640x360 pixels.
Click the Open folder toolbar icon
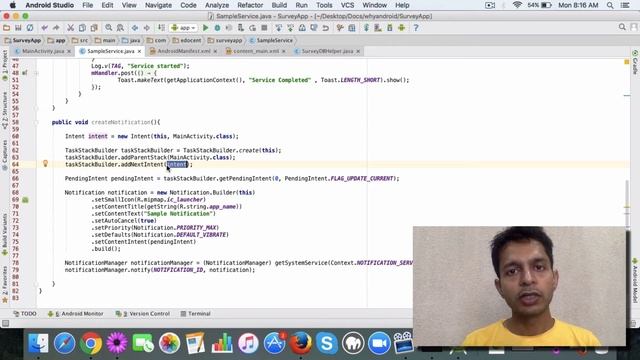click(7, 28)
